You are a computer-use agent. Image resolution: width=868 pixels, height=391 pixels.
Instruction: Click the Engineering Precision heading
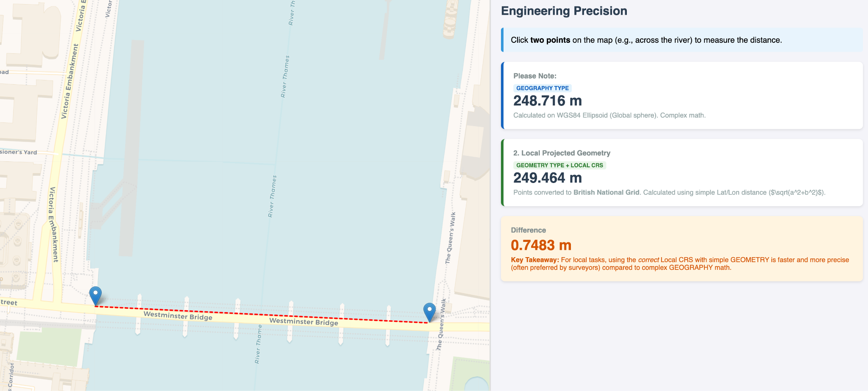(x=564, y=11)
